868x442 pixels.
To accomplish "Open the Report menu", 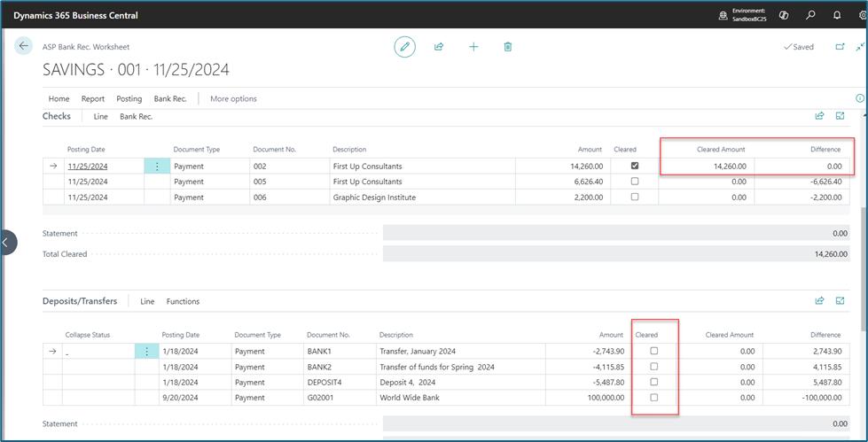I will click(93, 99).
